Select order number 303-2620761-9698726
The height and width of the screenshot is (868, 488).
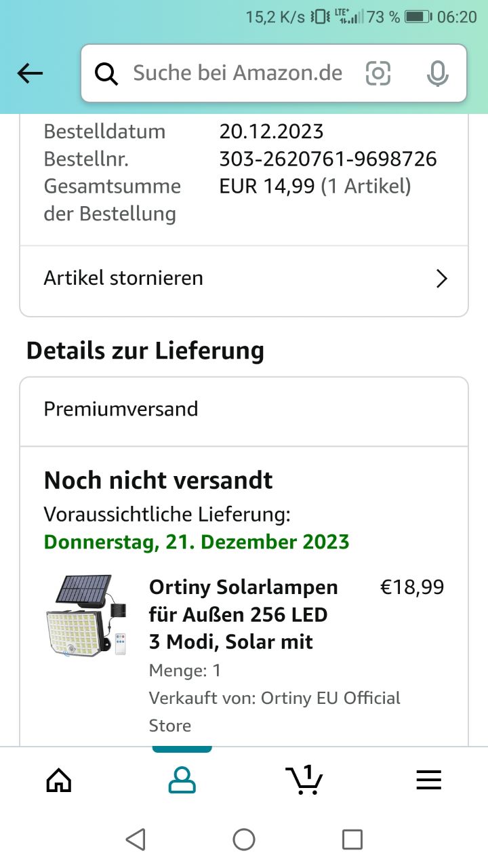coord(328,159)
